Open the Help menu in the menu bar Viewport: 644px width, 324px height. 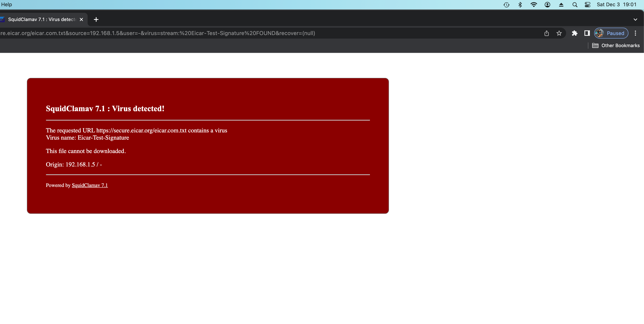pyautogui.click(x=6, y=4)
